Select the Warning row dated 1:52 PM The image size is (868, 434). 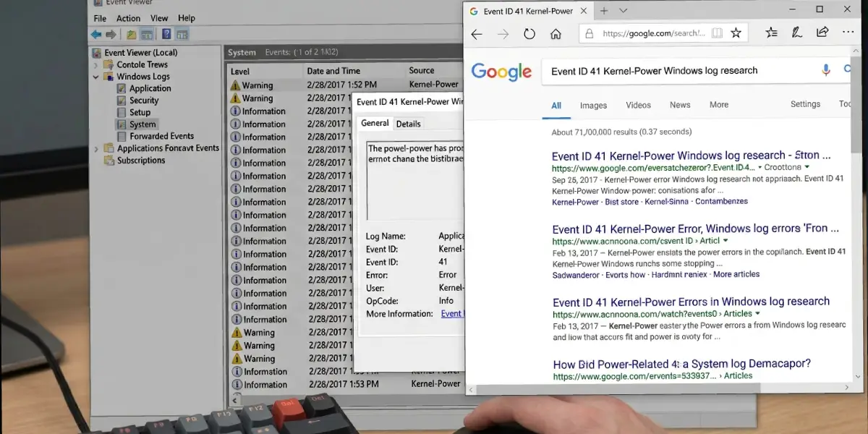click(346, 85)
